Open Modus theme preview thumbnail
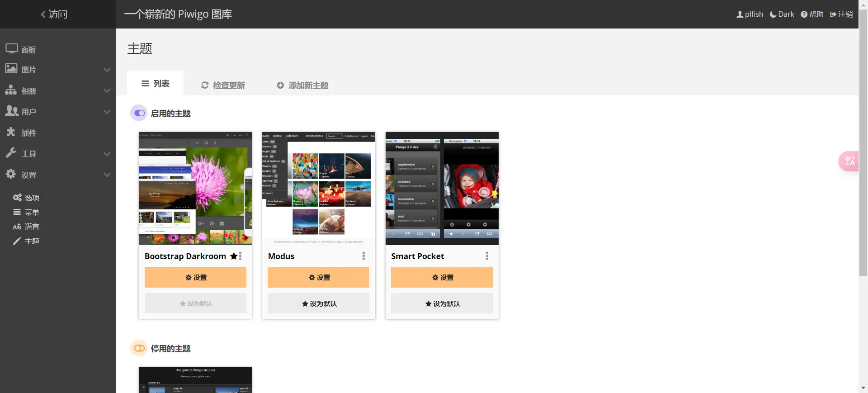Image resolution: width=868 pixels, height=393 pixels. [319, 189]
